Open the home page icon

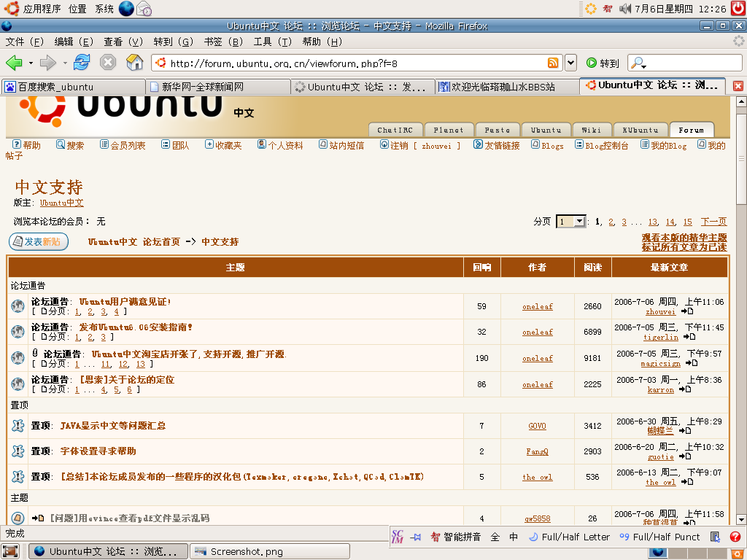(x=134, y=63)
